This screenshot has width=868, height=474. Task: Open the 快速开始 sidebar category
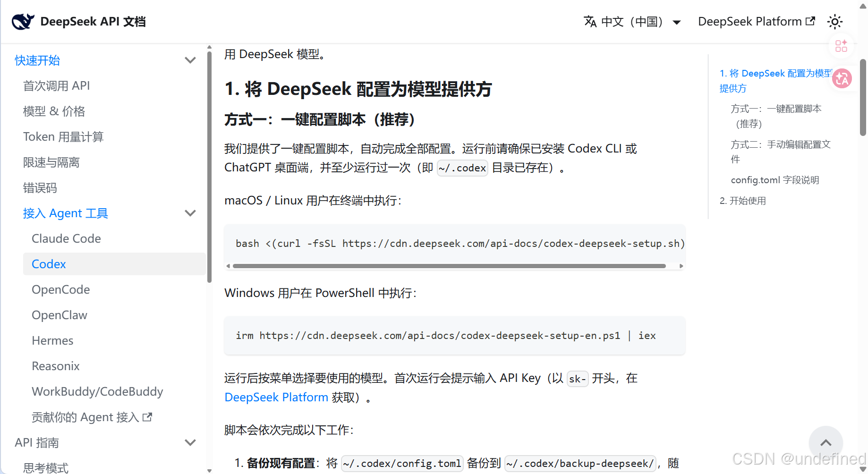pos(37,60)
